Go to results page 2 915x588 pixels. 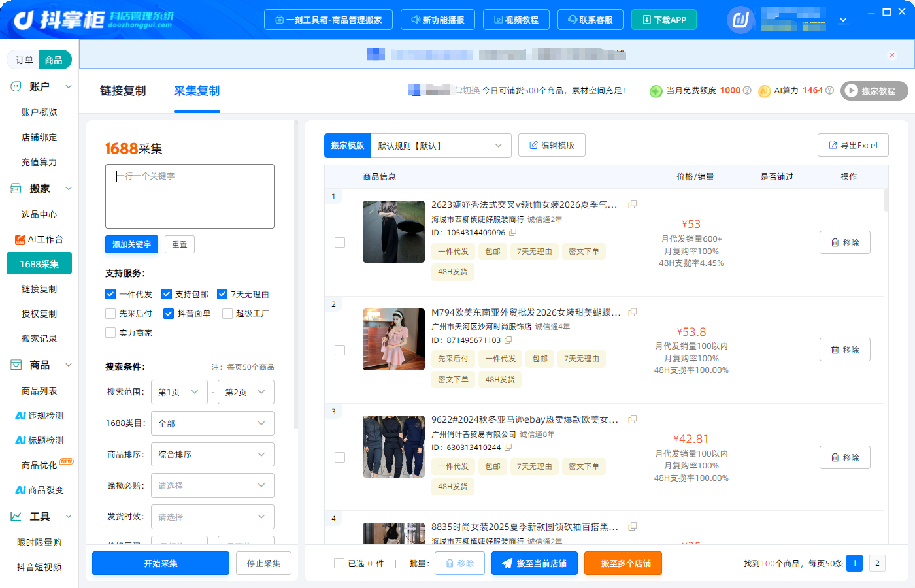click(x=878, y=563)
